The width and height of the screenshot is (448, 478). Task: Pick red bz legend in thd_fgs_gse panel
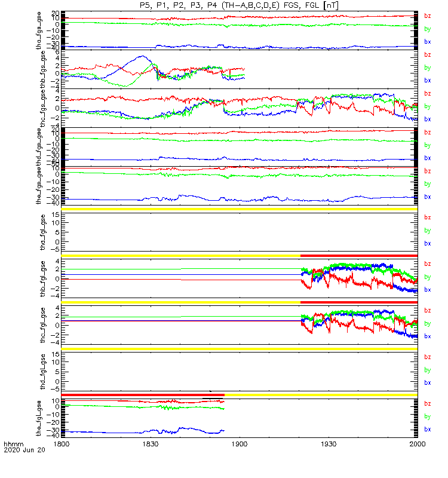(x=428, y=132)
